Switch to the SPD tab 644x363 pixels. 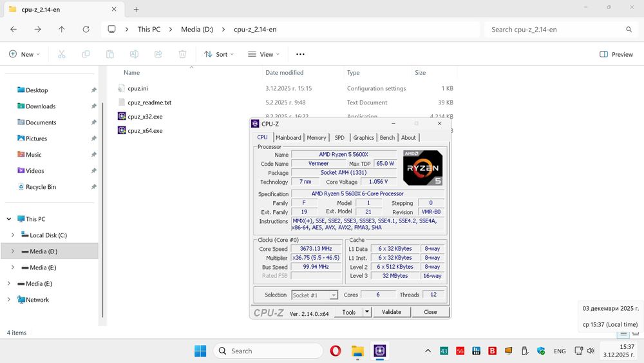[x=339, y=138]
